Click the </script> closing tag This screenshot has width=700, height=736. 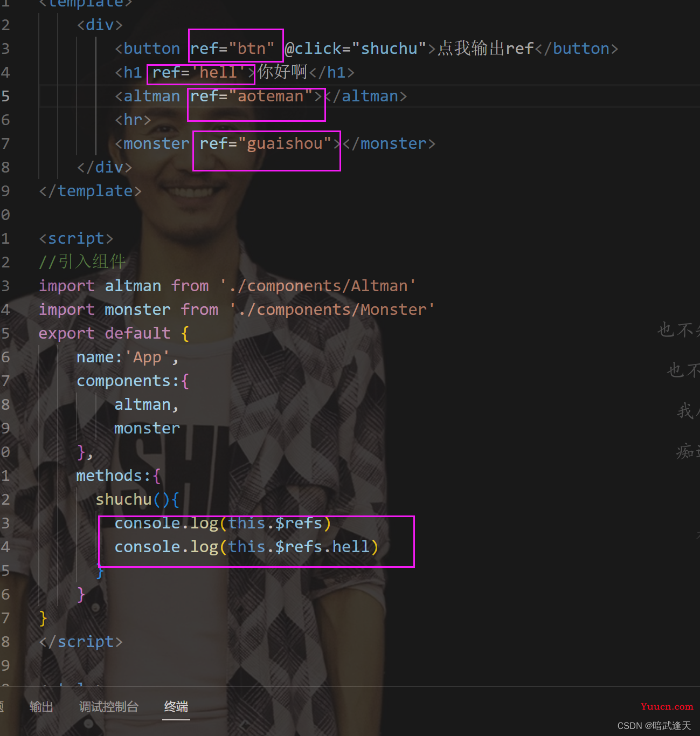81,642
